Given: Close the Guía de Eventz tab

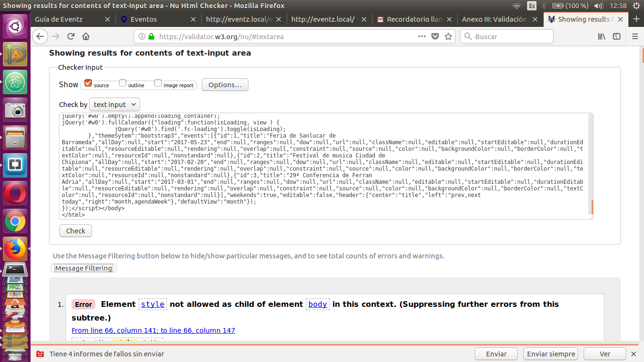Looking at the screenshot, I should coord(107,19).
